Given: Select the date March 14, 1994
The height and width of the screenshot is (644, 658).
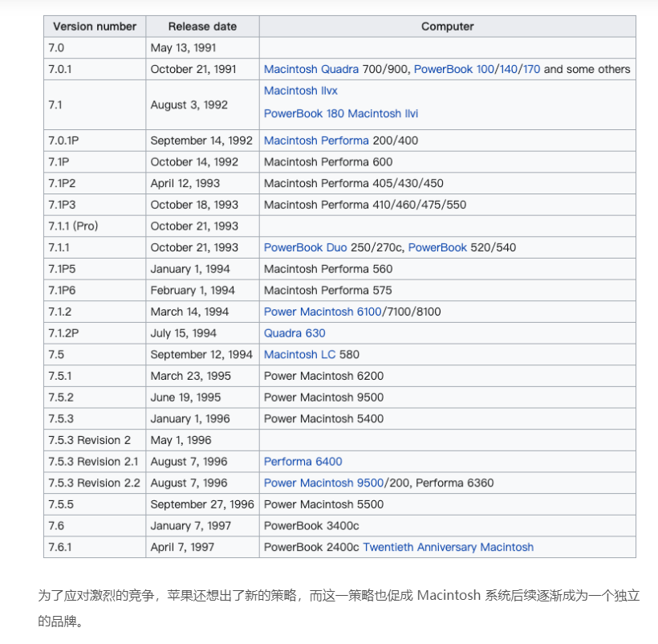Looking at the screenshot, I should click(189, 312).
